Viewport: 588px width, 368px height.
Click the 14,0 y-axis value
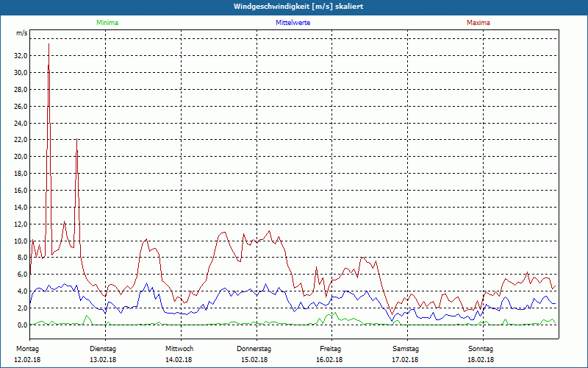click(x=21, y=208)
